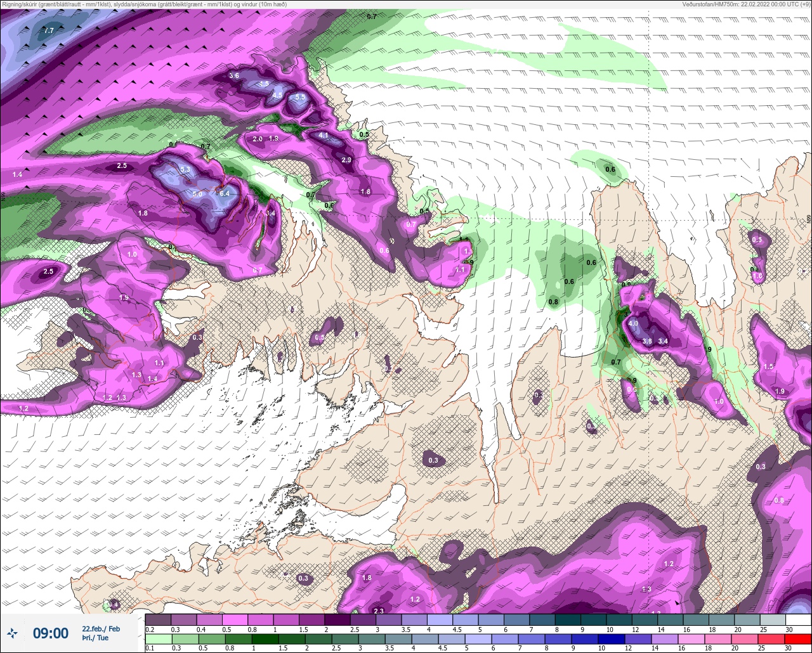This screenshot has height=653, width=812.
Task: Click the 5.3 precipitation value on the map
Action: [x=185, y=169]
